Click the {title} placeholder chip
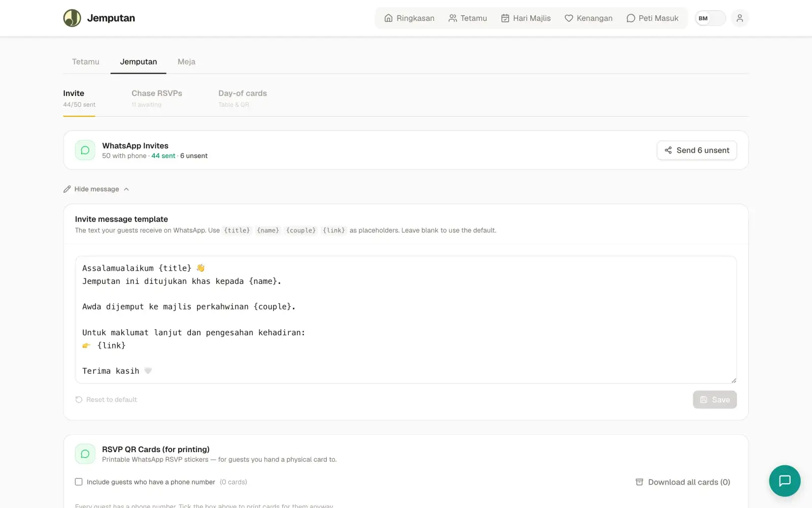The height and width of the screenshot is (508, 812). 237,230
